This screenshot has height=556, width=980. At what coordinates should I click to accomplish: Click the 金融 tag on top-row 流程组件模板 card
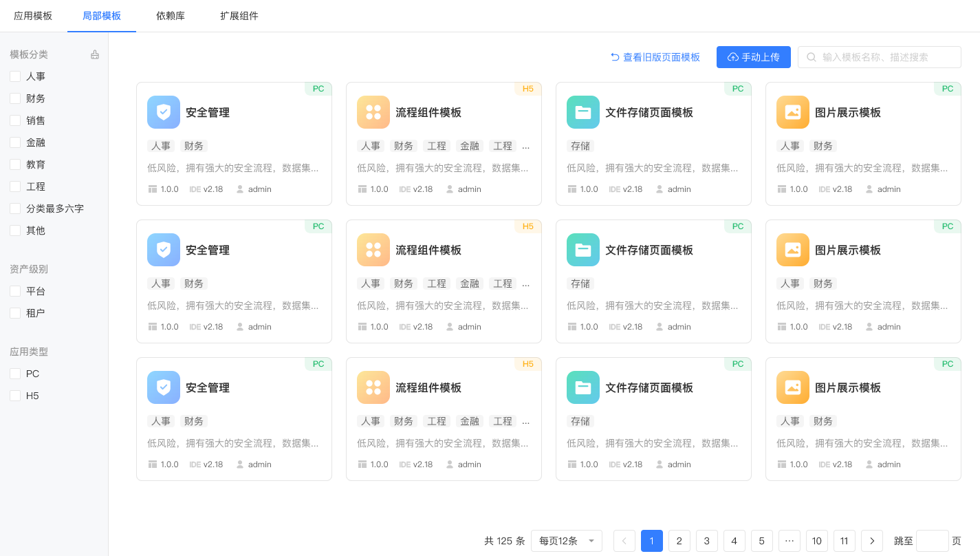point(470,146)
